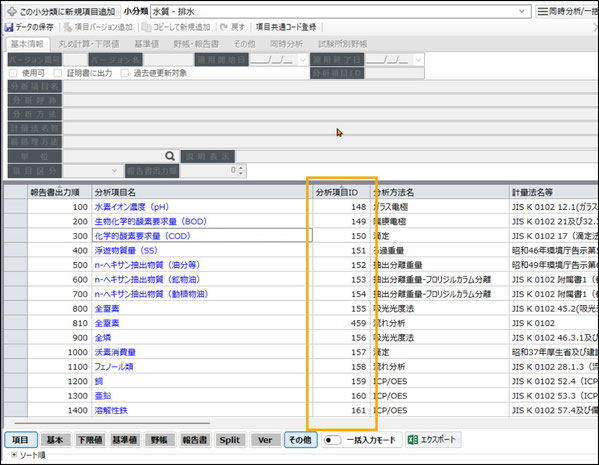This screenshot has height=465, width=599.
Task: Click the add new item plus icon
Action: (x=12, y=11)
